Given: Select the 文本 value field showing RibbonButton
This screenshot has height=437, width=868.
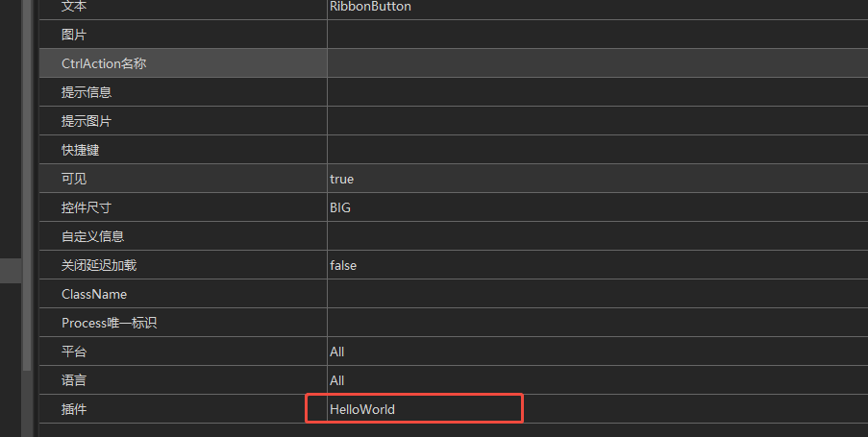Looking at the screenshot, I should coord(598,8).
